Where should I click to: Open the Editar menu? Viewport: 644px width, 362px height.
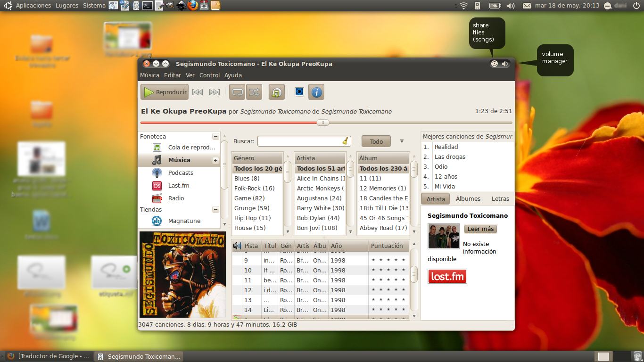pos(173,75)
